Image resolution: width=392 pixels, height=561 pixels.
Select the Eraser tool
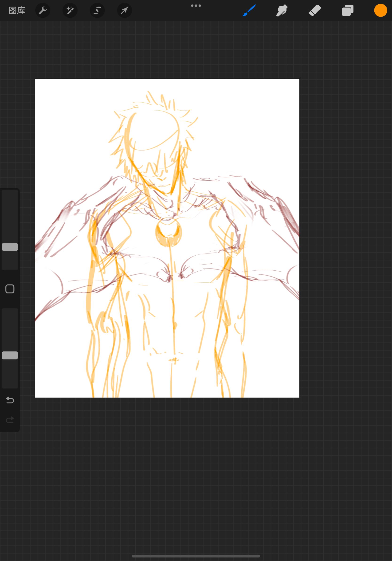315,11
